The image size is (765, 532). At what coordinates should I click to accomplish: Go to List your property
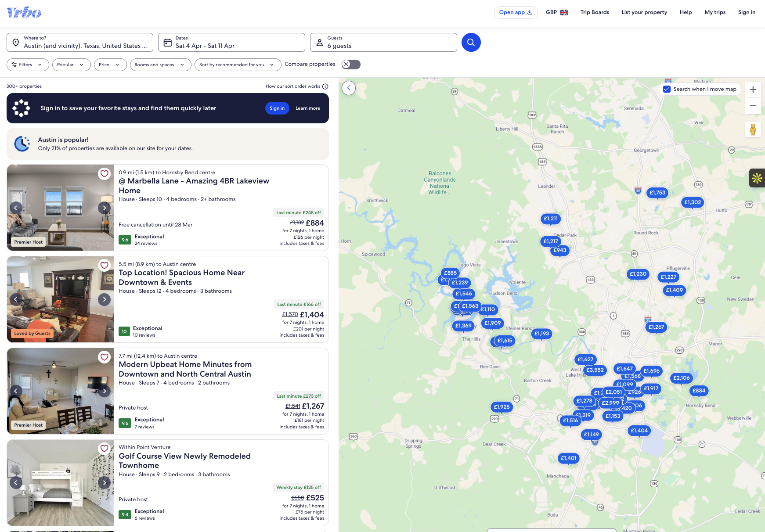(x=644, y=12)
